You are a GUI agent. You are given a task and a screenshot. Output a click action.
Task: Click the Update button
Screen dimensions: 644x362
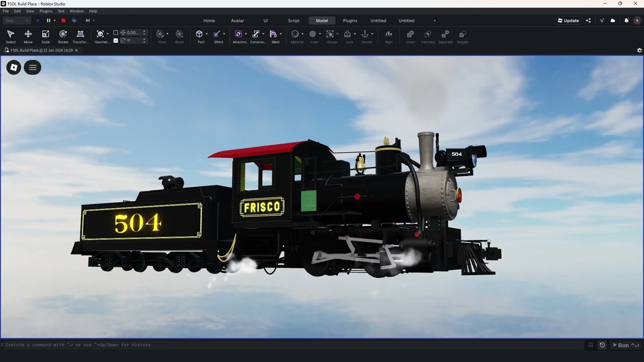pyautogui.click(x=568, y=21)
